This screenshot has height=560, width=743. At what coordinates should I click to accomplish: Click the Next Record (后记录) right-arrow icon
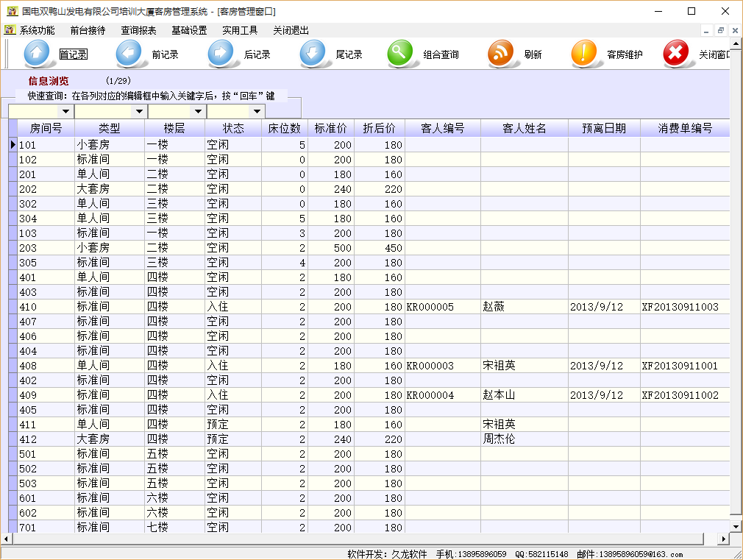(221, 54)
